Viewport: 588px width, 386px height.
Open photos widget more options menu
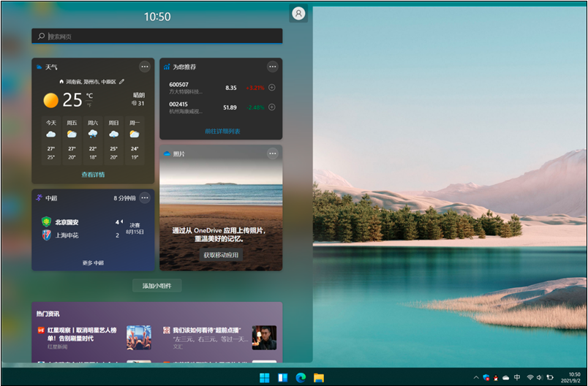click(272, 154)
